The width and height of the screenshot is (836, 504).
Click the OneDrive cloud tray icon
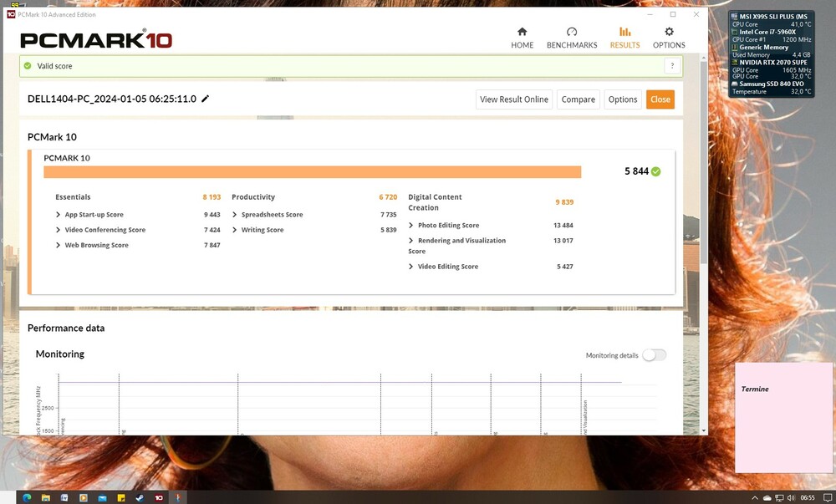pos(767,498)
